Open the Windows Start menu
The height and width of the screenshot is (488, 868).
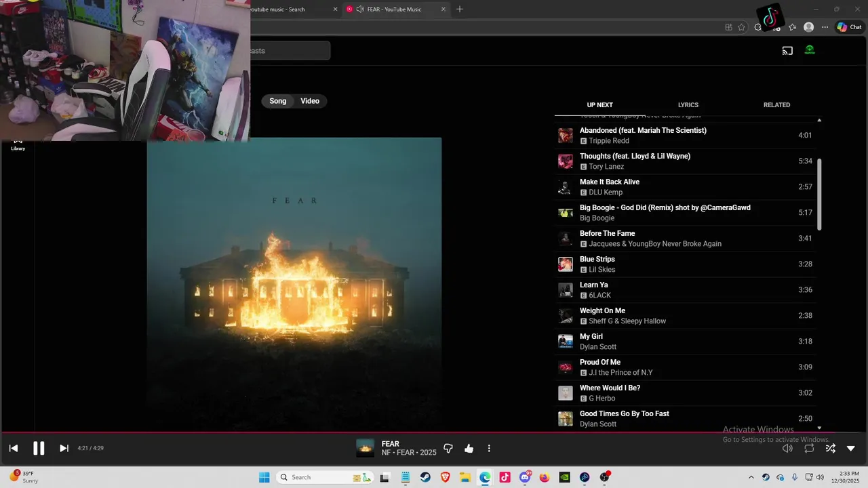264,477
